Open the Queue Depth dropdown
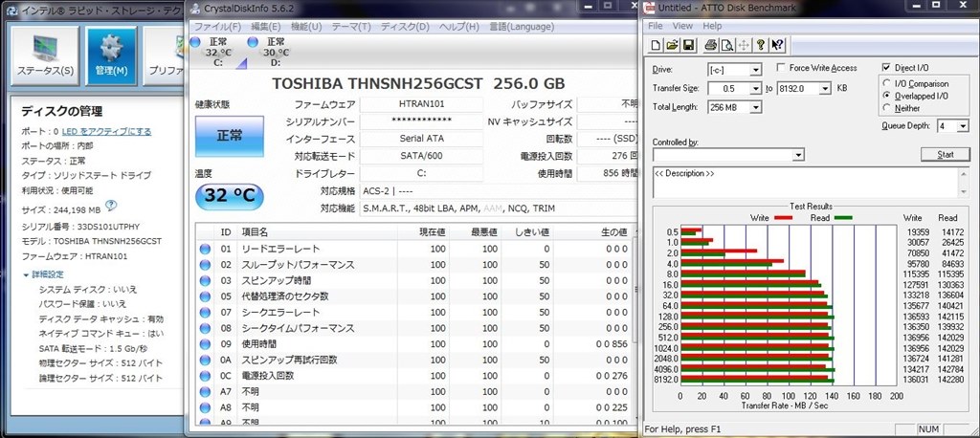Viewport: 980px width, 438px height. tap(963, 126)
